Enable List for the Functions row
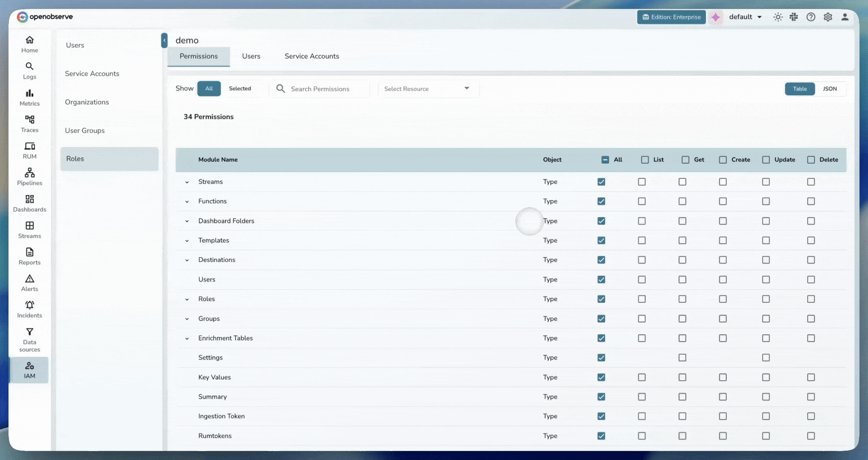 (x=642, y=201)
